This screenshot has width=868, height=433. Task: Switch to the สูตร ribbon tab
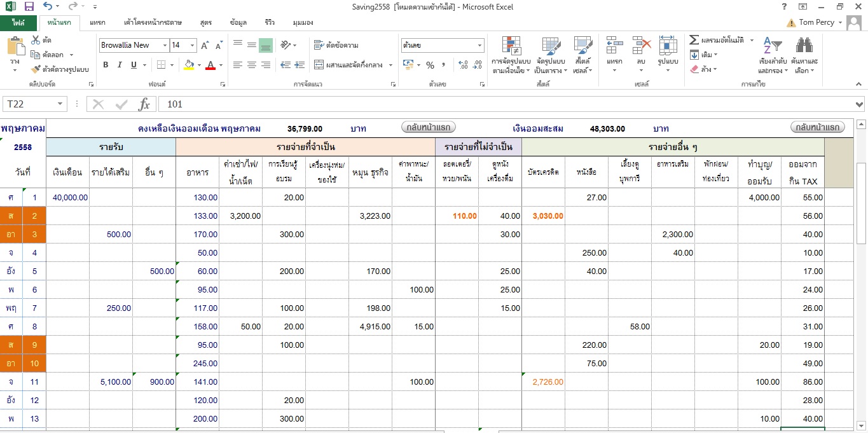[x=205, y=22]
